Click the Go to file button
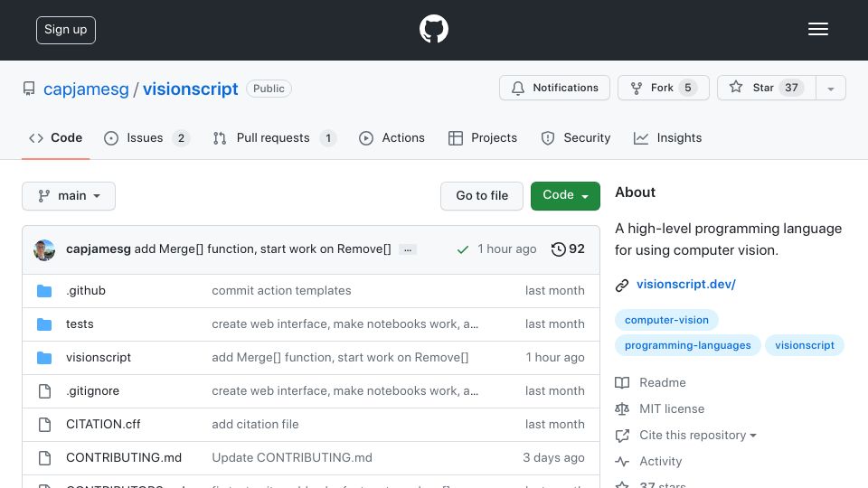This screenshot has height=488, width=868. pos(482,196)
